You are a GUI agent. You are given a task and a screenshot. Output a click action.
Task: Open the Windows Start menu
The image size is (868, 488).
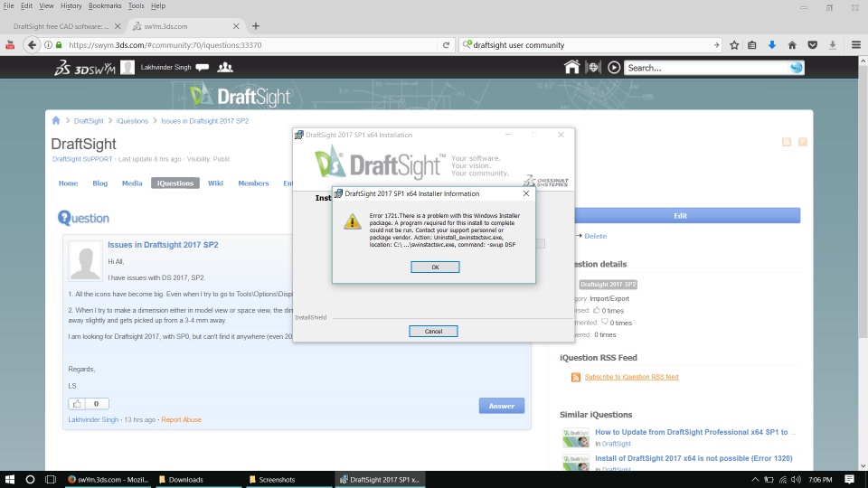9,480
